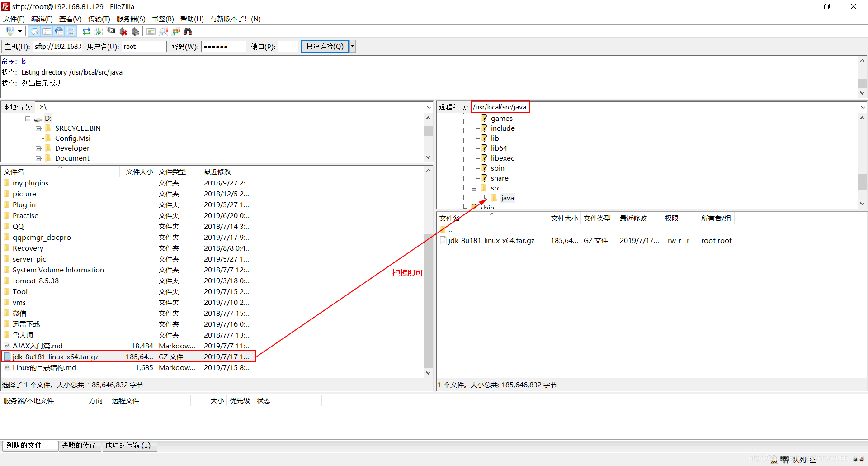
Task: Toggle directory comparison
Action: click(x=163, y=31)
